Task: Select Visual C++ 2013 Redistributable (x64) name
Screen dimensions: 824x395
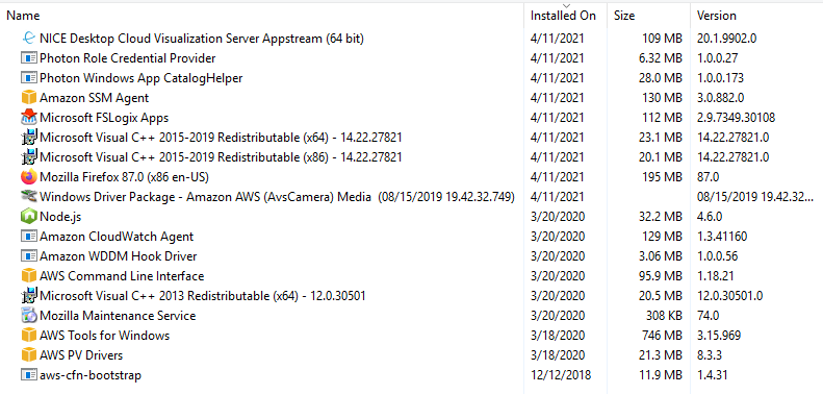Action: [202, 296]
